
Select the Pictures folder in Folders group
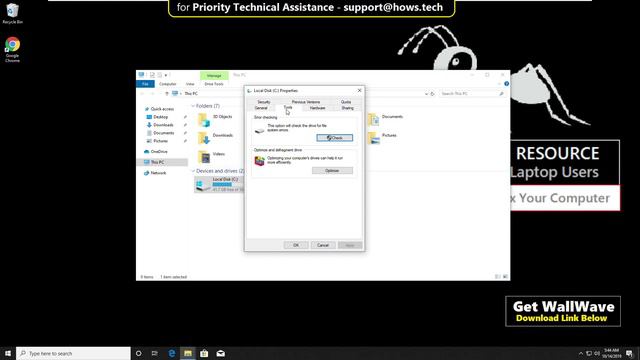(382, 138)
